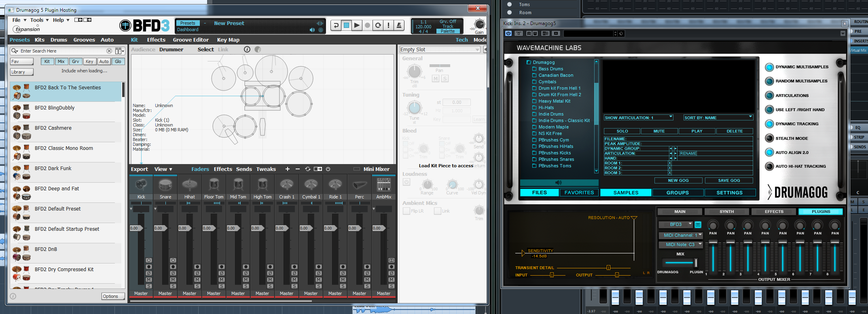The image size is (868, 314).
Task: Click the Snare drum channel icon
Action: point(165,185)
